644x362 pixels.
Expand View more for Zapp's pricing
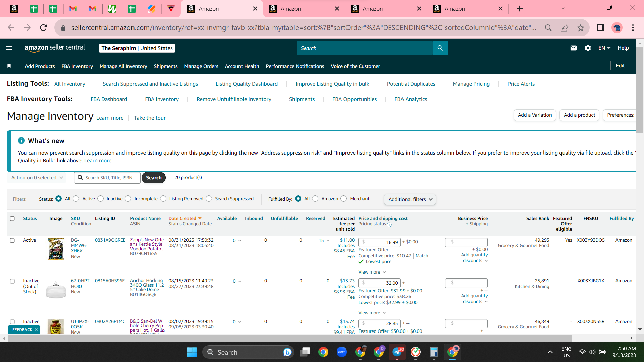point(372,272)
